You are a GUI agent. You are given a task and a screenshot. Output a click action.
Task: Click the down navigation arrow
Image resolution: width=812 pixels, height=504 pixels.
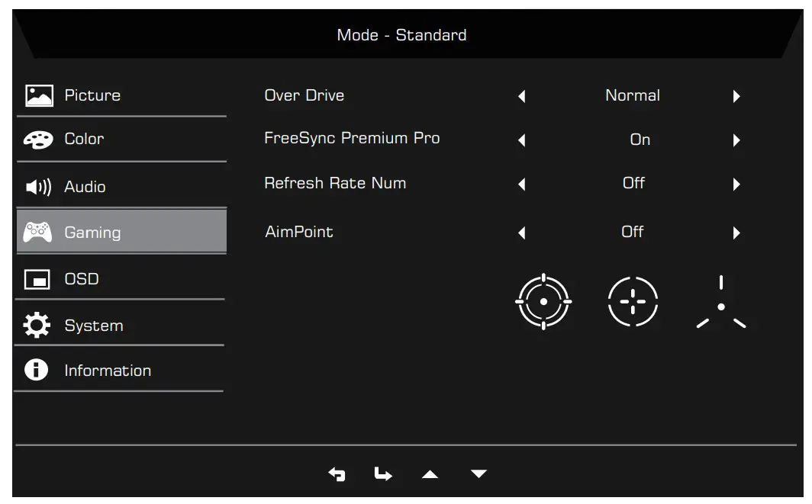point(478,474)
